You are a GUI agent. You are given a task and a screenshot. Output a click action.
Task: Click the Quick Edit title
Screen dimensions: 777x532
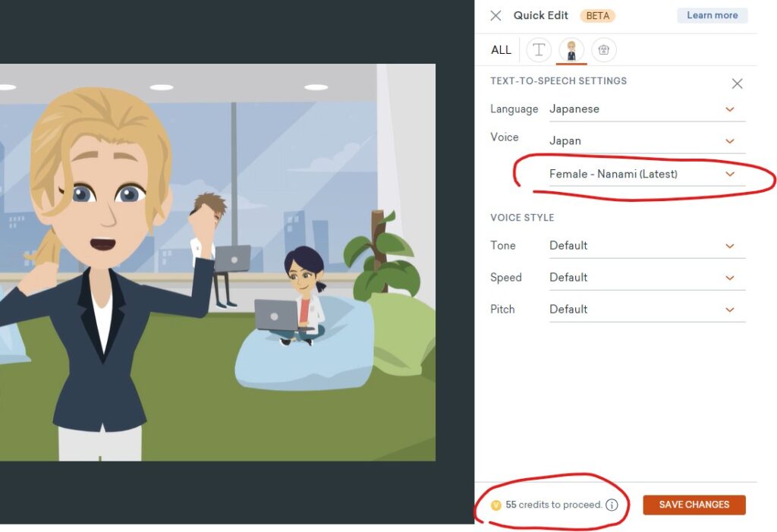pyautogui.click(x=540, y=15)
